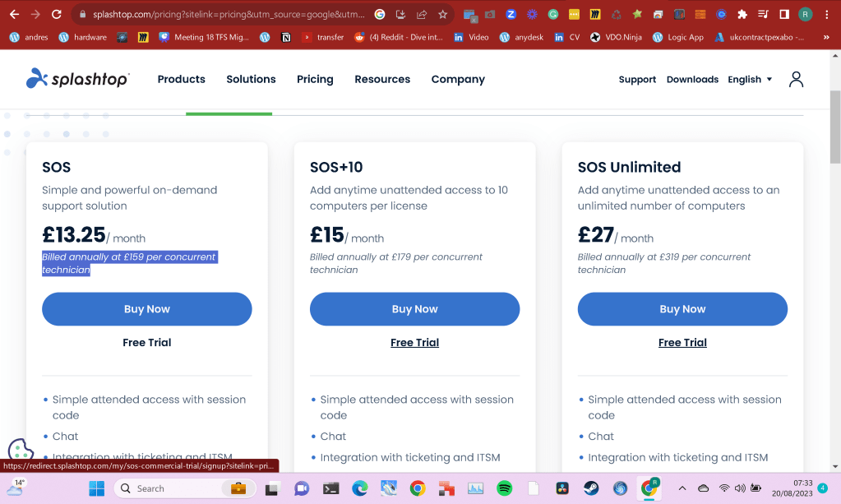Open the VDO.Ninja bookmark
This screenshot has height=504, width=841.
[x=616, y=37]
